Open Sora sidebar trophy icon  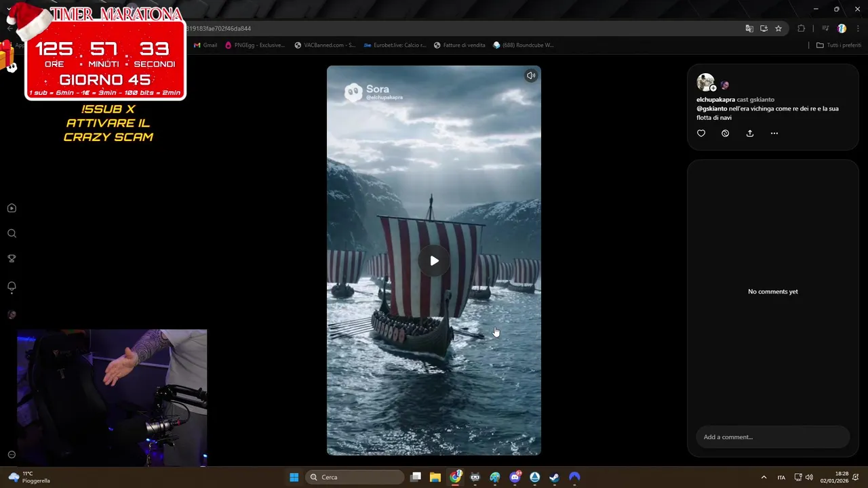12,258
